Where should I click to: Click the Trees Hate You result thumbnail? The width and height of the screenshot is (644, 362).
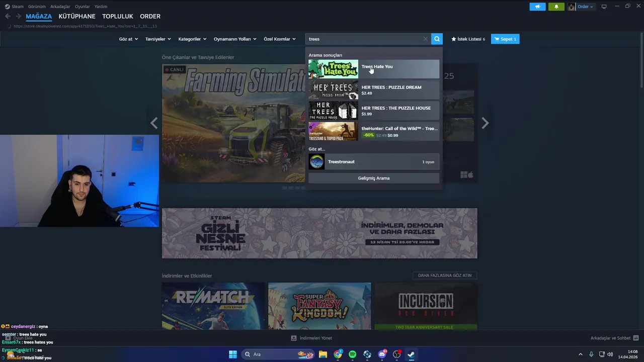[x=333, y=69]
